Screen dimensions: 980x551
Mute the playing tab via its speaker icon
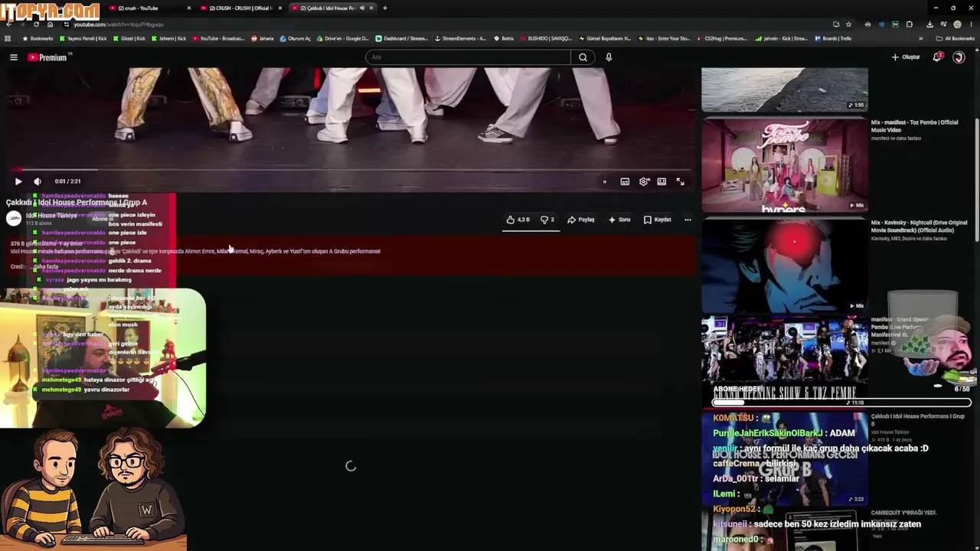[362, 8]
